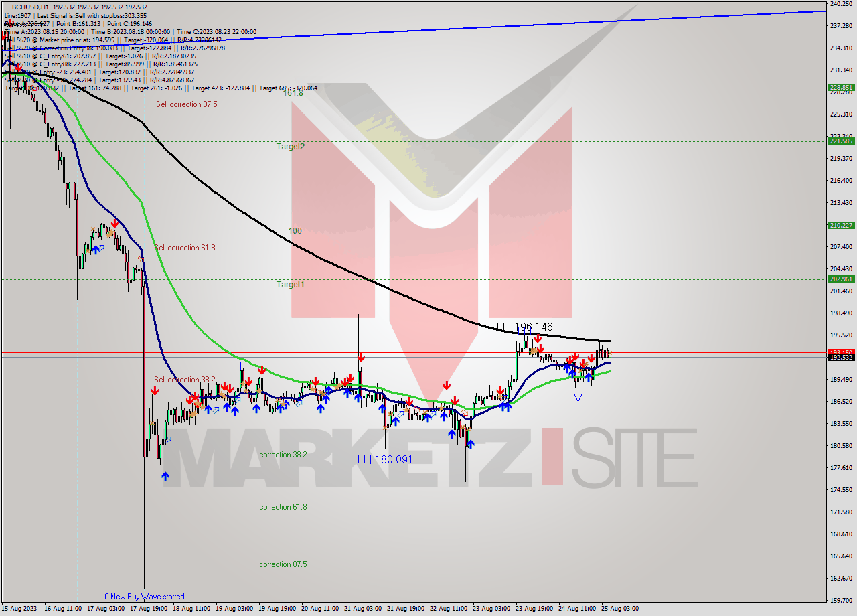Click the green '100' level label
Image resolution: width=857 pixels, height=616 pixels.
[295, 231]
